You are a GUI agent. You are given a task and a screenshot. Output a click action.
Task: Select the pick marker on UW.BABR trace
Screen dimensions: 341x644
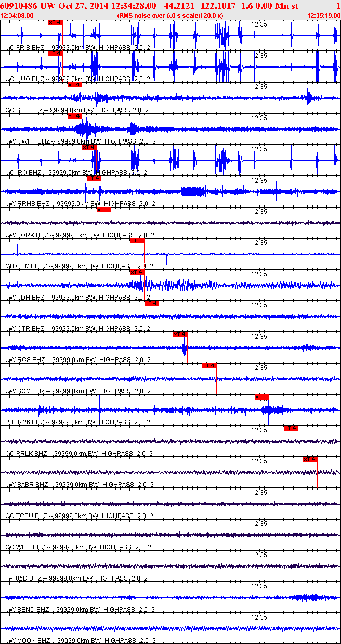pyautogui.click(x=310, y=459)
